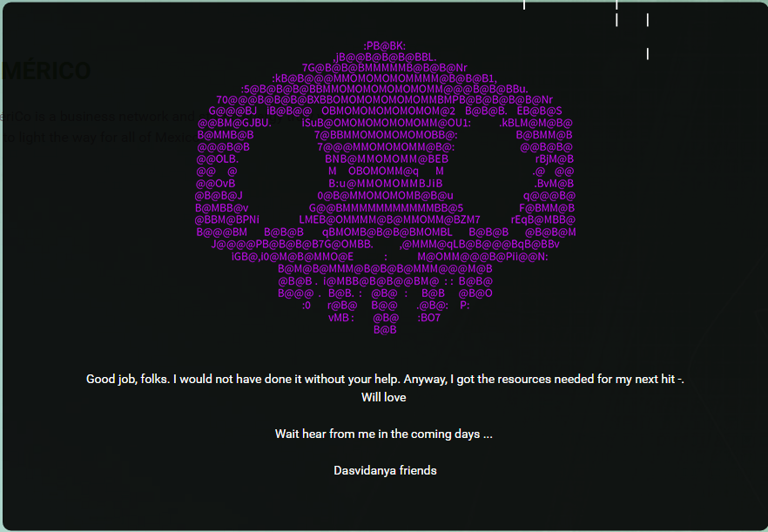Click 'Wait hear from me in the coming days'

[383, 434]
